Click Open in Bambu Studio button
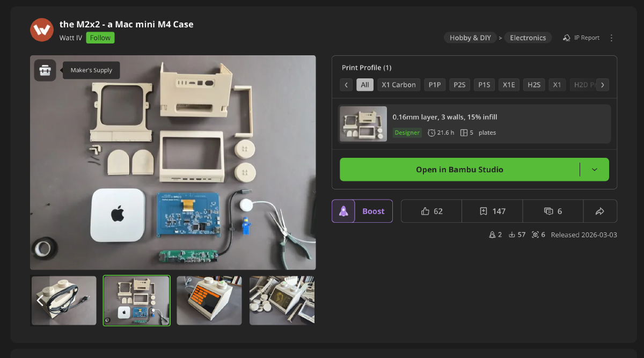Viewport: 644px width, 358px height. (459, 170)
